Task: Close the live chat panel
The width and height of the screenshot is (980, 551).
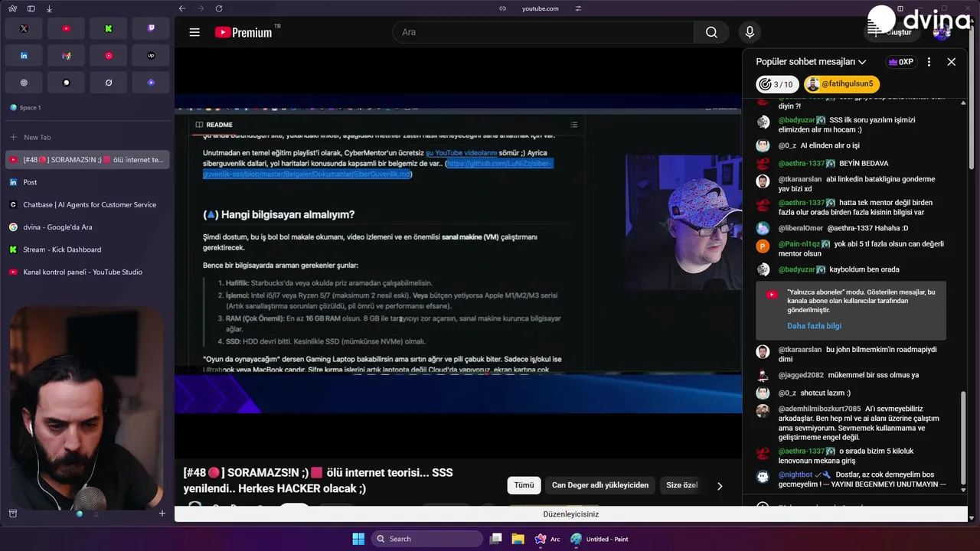Action: click(x=952, y=62)
